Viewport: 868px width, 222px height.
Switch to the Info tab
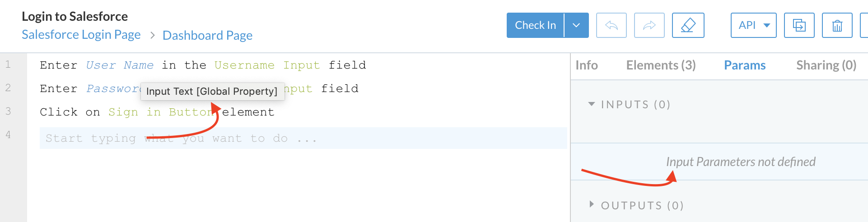[587, 65]
